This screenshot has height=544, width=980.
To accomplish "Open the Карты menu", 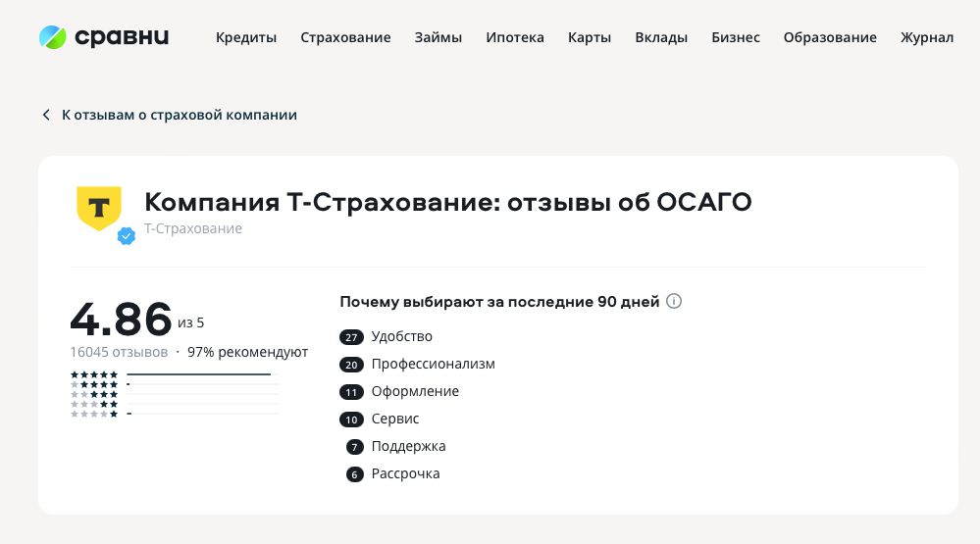I will pyautogui.click(x=590, y=37).
